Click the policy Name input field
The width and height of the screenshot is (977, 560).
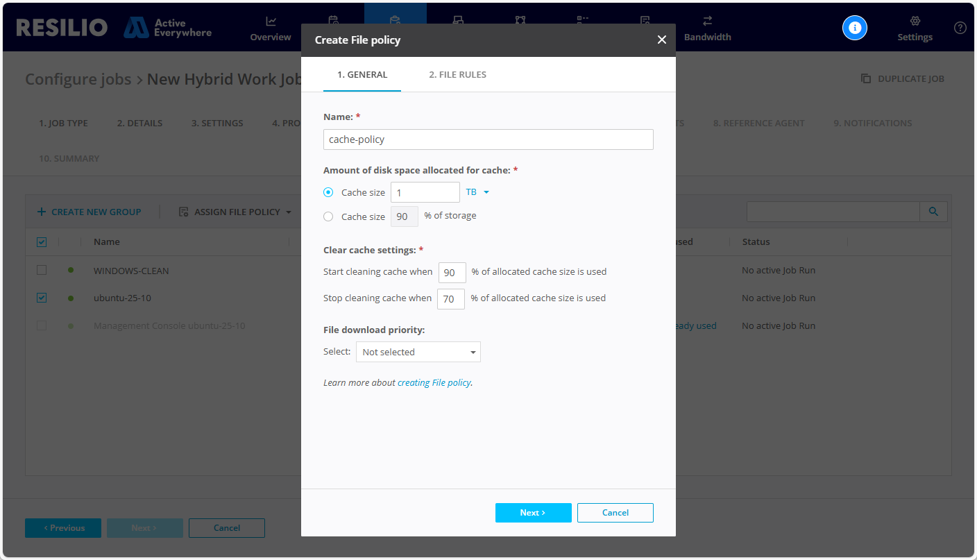[488, 139]
